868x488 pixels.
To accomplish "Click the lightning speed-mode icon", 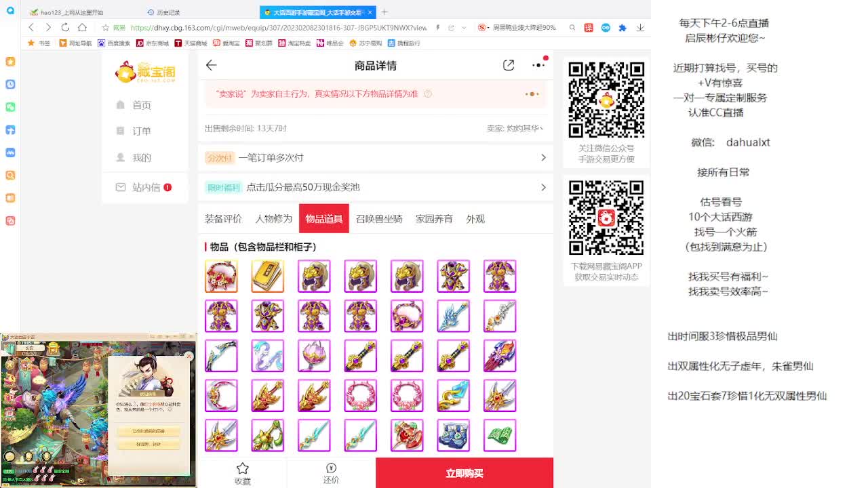I will tap(438, 28).
